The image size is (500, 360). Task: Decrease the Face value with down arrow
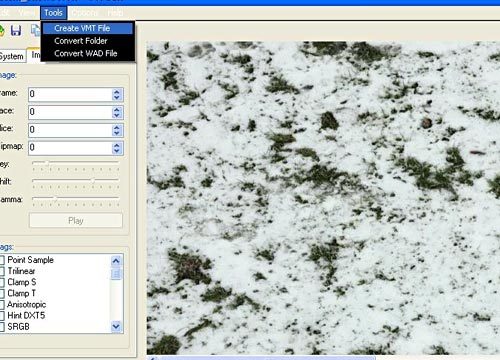[x=116, y=115]
